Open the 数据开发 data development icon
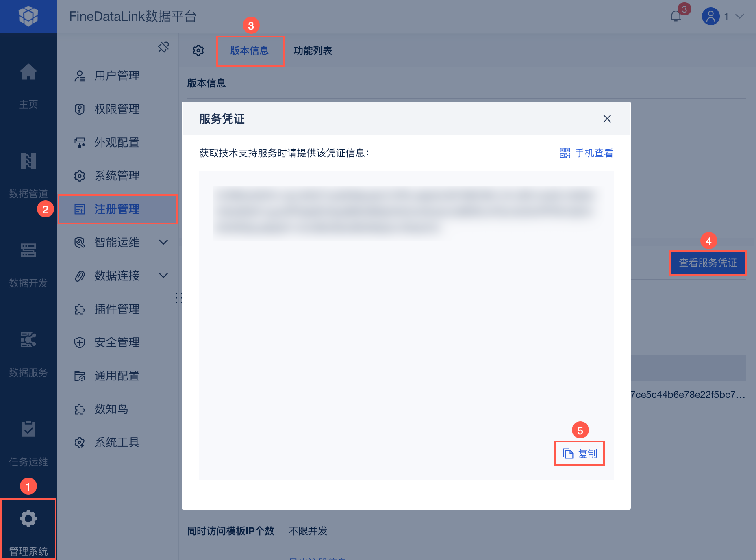The height and width of the screenshot is (560, 756). coord(28,251)
